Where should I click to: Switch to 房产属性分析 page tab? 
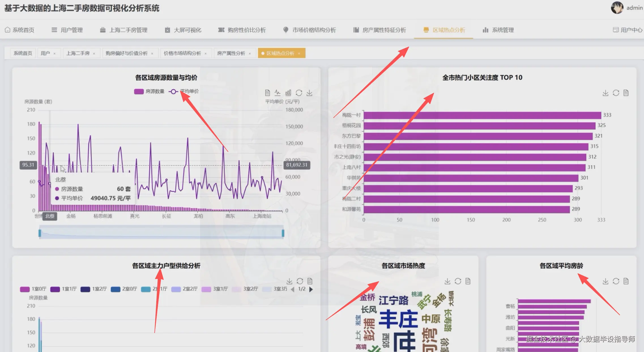(x=231, y=53)
